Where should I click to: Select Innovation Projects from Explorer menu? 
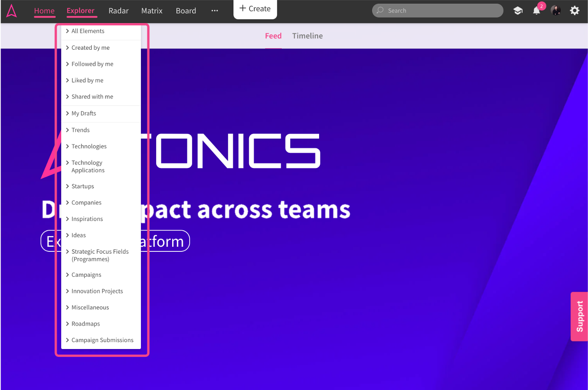click(97, 291)
